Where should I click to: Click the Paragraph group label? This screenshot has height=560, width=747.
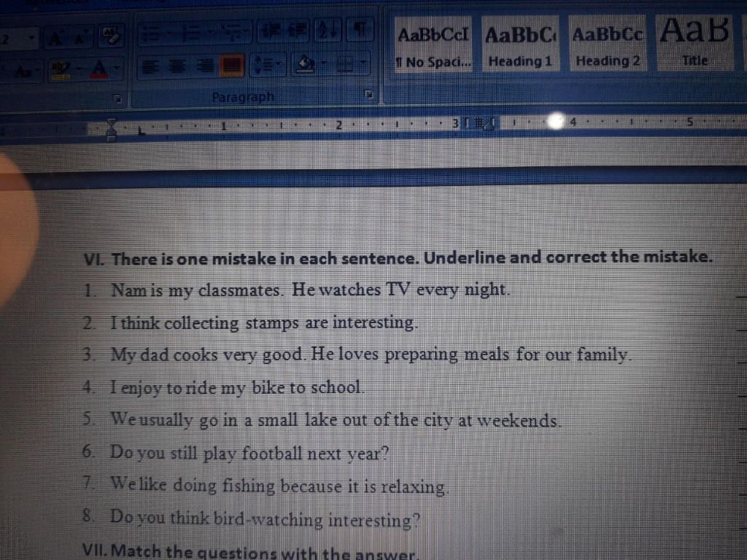coord(243,97)
